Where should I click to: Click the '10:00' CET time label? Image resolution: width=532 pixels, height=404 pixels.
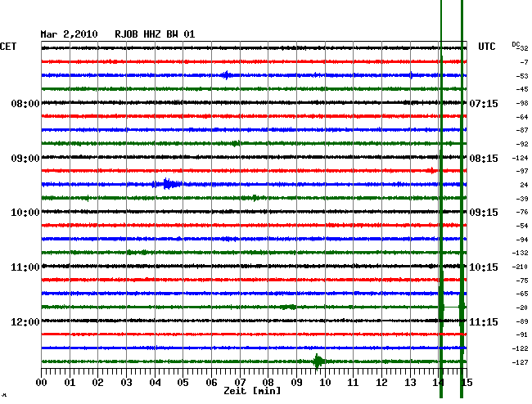click(x=25, y=213)
